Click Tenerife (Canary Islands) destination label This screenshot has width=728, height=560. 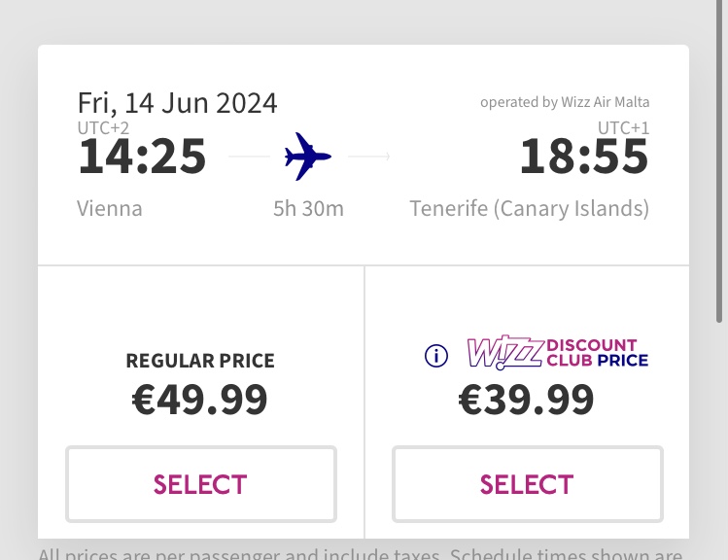tap(530, 209)
